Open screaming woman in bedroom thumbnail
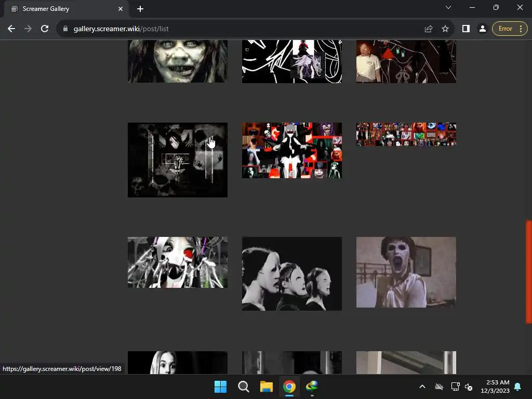Image resolution: width=532 pixels, height=399 pixels. pyautogui.click(x=406, y=272)
